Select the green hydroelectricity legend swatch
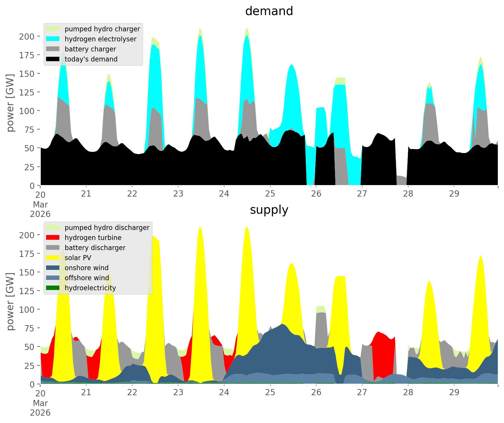Image resolution: width=504 pixels, height=423 pixels. (x=53, y=288)
